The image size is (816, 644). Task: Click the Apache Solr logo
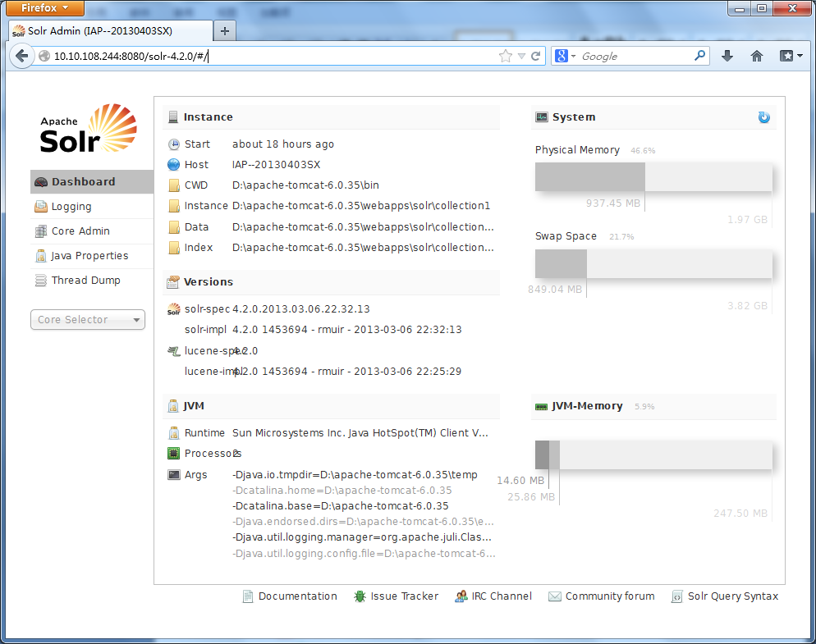click(89, 129)
